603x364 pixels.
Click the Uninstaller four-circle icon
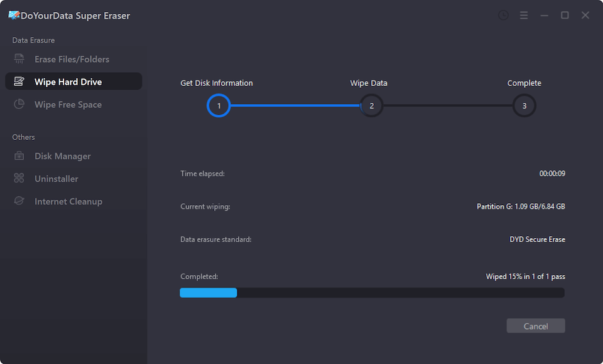(19, 178)
